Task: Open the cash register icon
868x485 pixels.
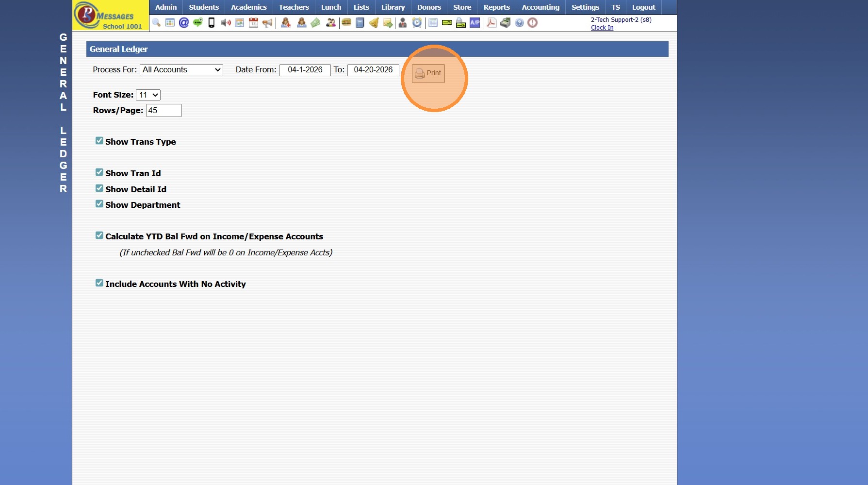Action: (506, 23)
